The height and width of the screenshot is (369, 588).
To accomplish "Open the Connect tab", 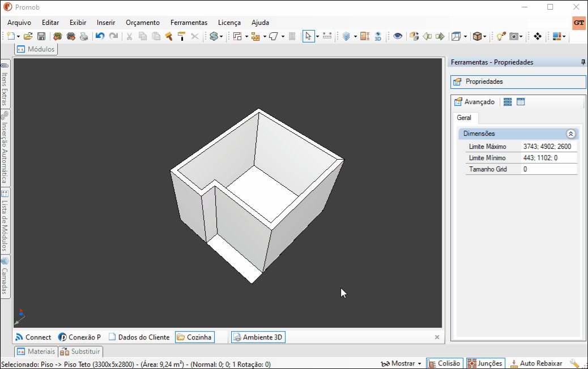I will coord(33,337).
